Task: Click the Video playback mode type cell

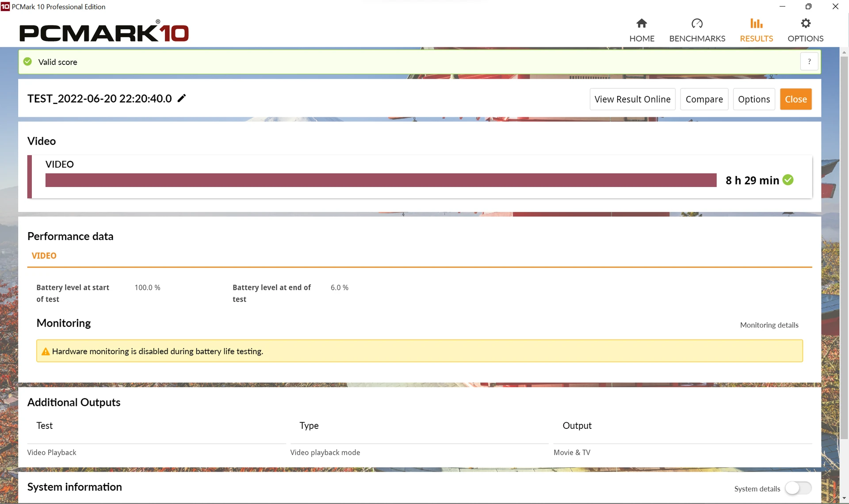Action: pos(325,452)
